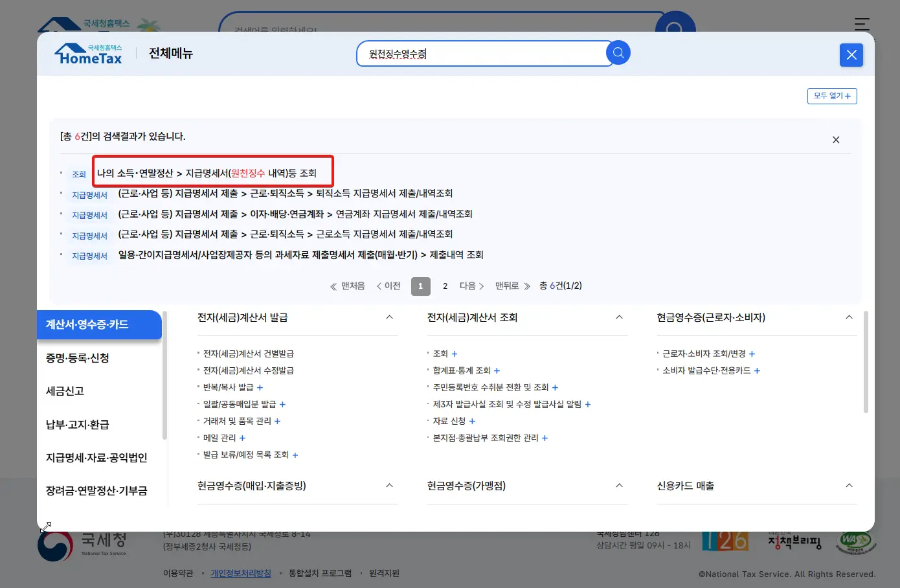This screenshot has height=588, width=900.
Task: Expand 합계표·통계 조회 plus icon
Action: (x=497, y=371)
